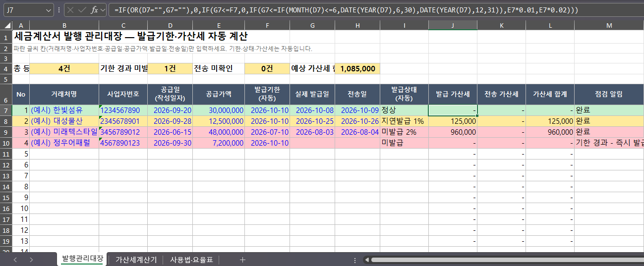The image size is (644, 266).
Task: Select the (예시) 한빛섬유 cell
Action: (64, 110)
